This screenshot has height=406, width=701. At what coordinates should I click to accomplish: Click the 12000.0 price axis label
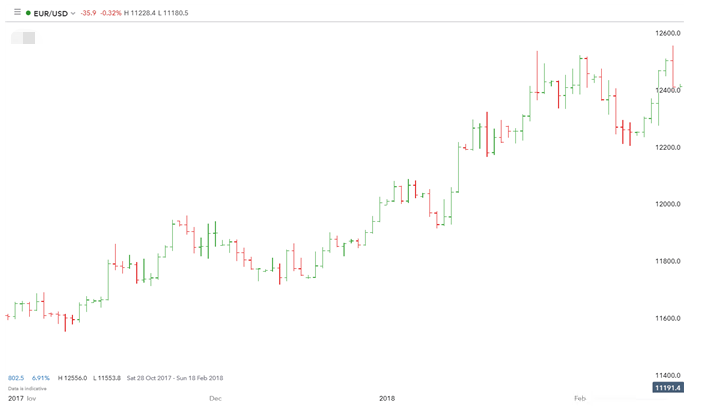[667, 204]
